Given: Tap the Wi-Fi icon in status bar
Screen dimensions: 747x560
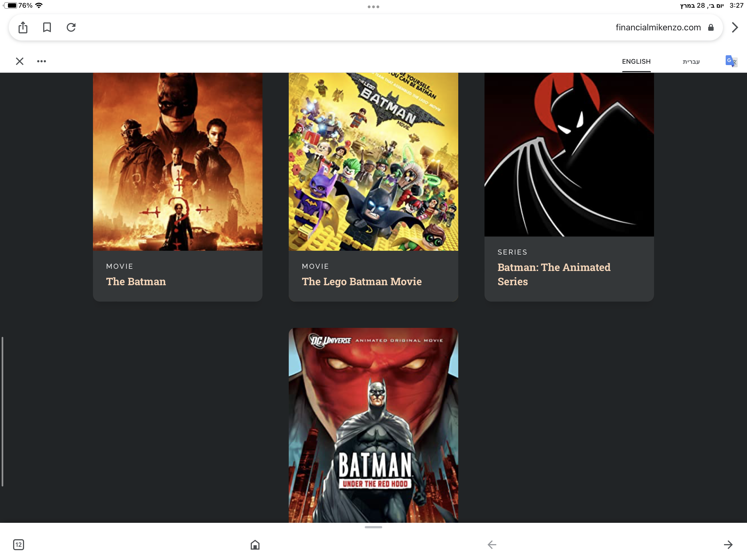Looking at the screenshot, I should coord(39,5).
